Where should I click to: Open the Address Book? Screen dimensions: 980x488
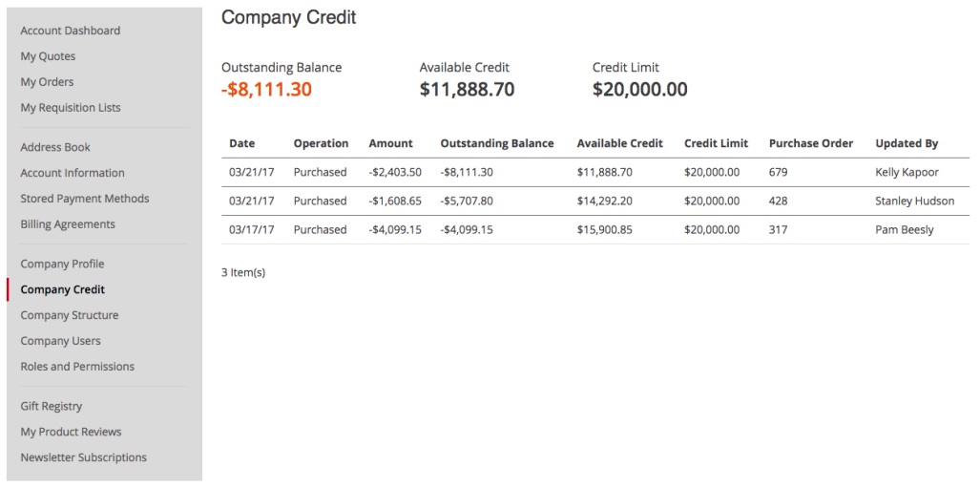[55, 147]
